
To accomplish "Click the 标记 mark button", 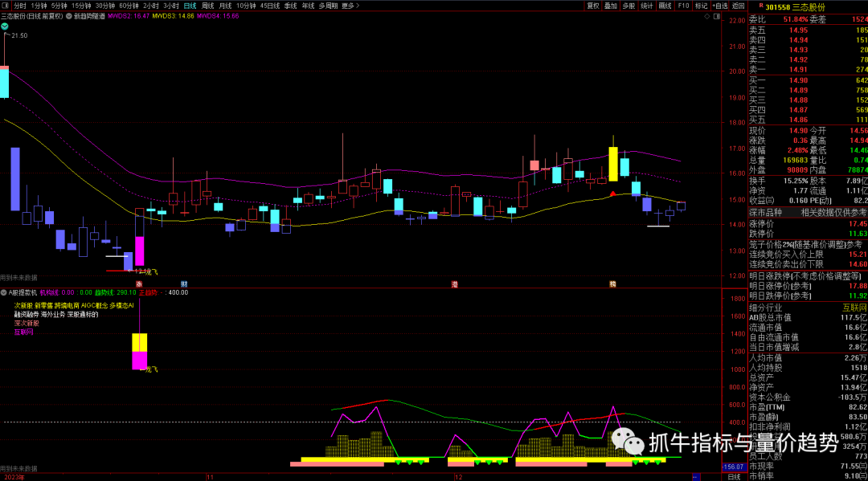I will pos(701,6).
